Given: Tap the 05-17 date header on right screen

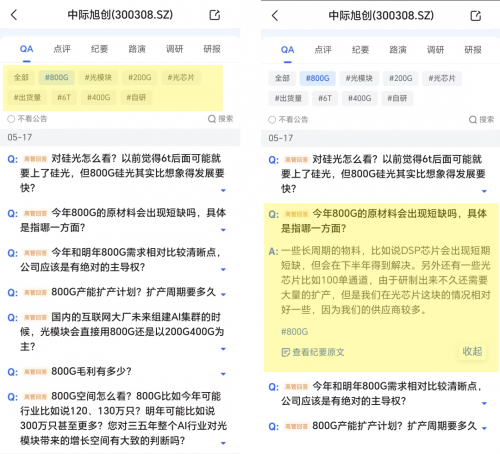Looking at the screenshot, I should point(380,138).
